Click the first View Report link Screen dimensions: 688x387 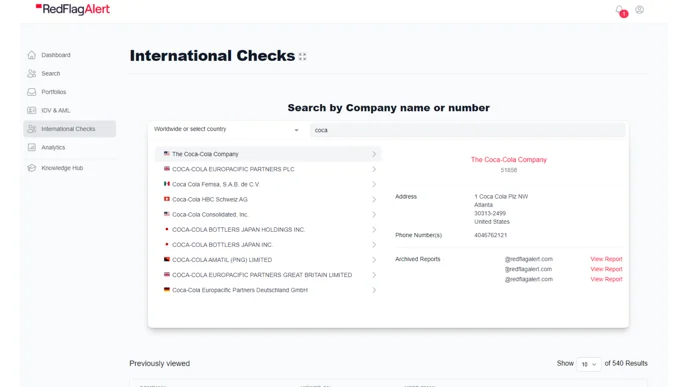(606, 259)
